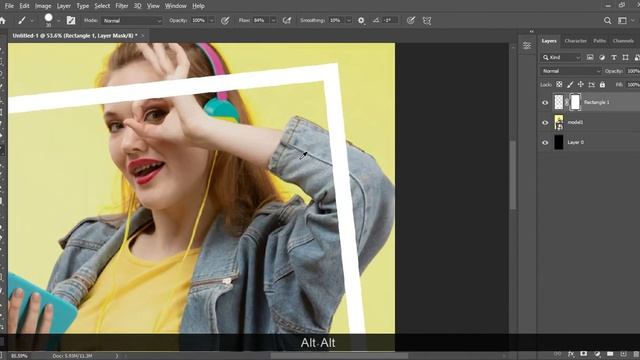The width and height of the screenshot is (640, 360).
Task: Filter layers by type layers icon
Action: (x=613, y=58)
